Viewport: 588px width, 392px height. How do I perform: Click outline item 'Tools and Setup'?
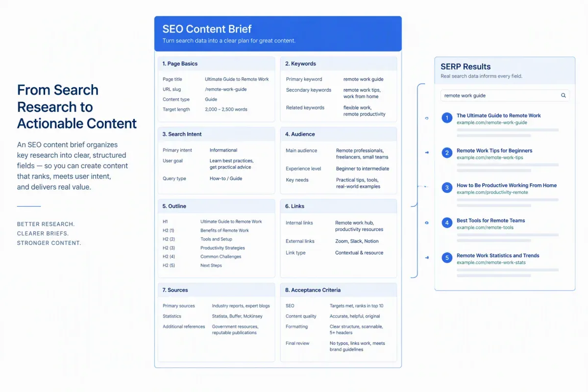tap(216, 239)
